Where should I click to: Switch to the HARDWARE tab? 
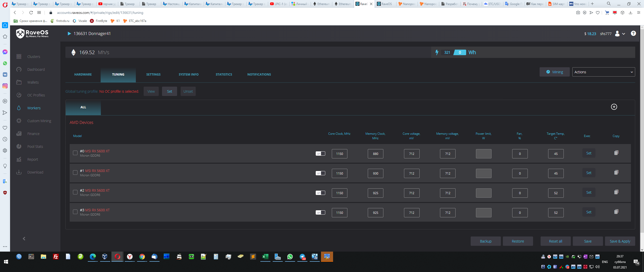(83, 75)
